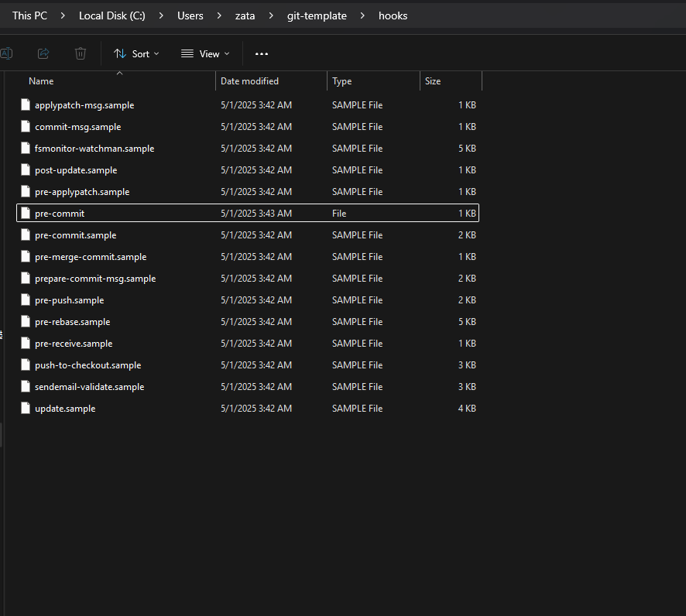Click pre-commit's 5/1/2025 3:43 AM date
This screenshot has height=616, width=686.
[256, 214]
